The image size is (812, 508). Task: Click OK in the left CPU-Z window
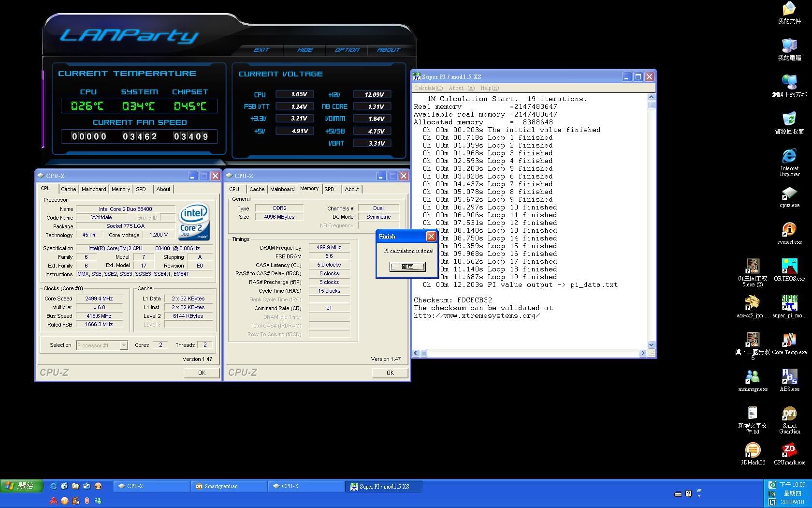pyautogui.click(x=202, y=373)
